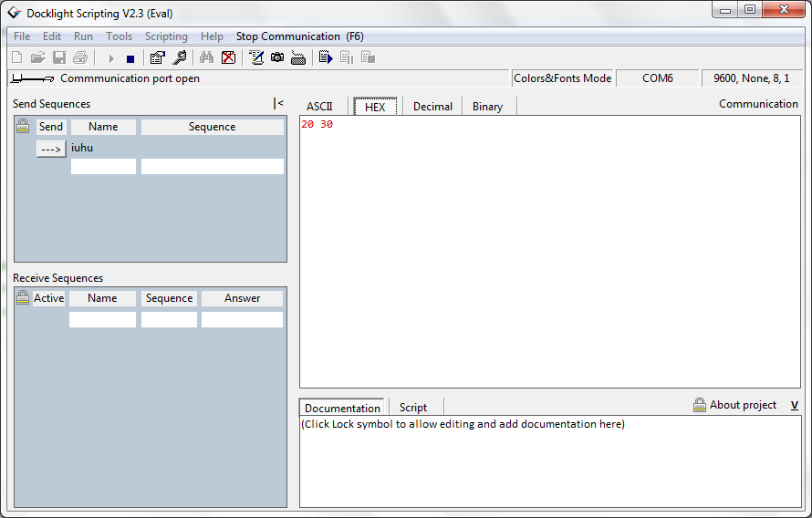Clear the communication window contents
812x518 pixels.
click(228, 58)
